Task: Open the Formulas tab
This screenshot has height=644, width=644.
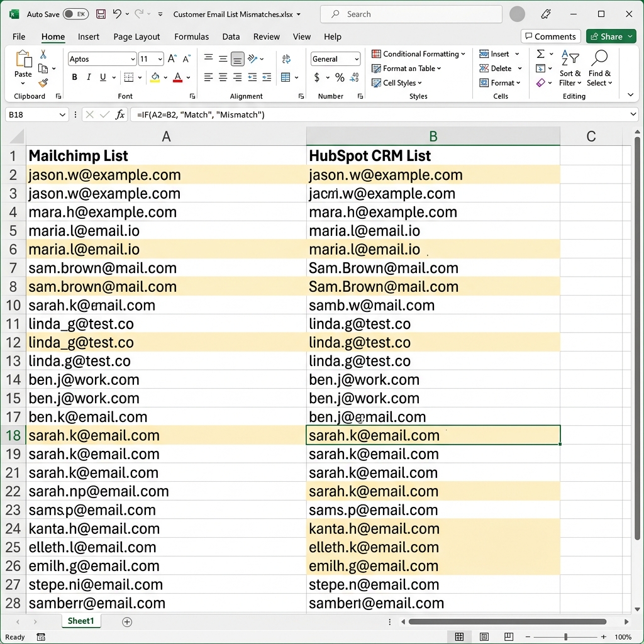Action: (x=191, y=36)
